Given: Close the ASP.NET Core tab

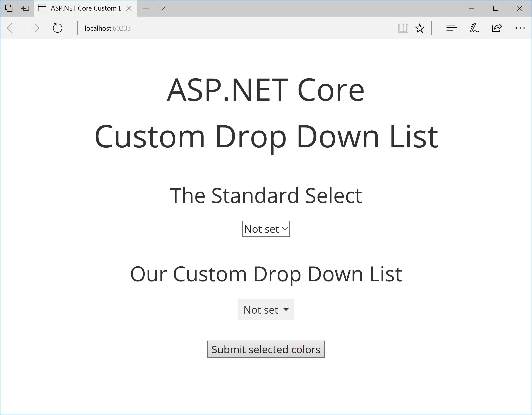Looking at the screenshot, I should click(129, 8).
